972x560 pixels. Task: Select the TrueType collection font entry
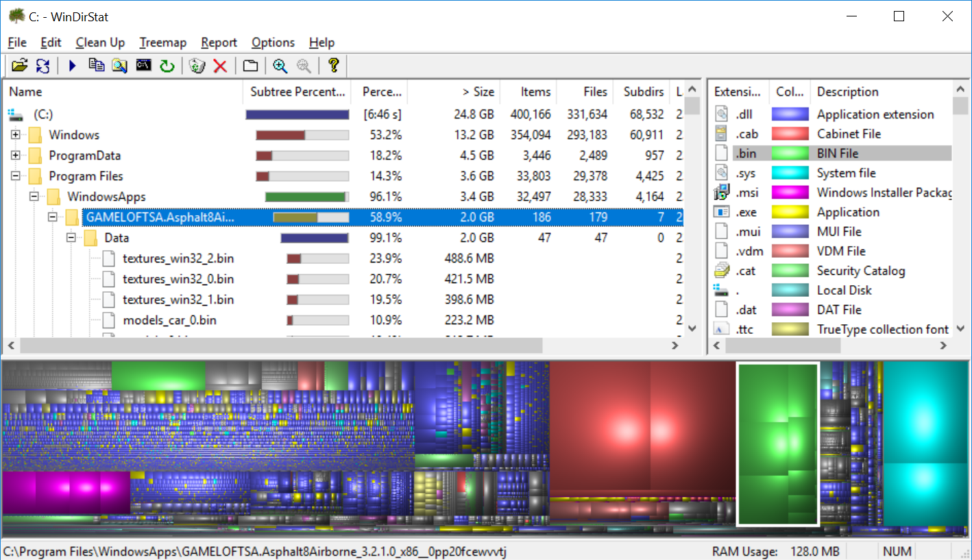click(883, 330)
